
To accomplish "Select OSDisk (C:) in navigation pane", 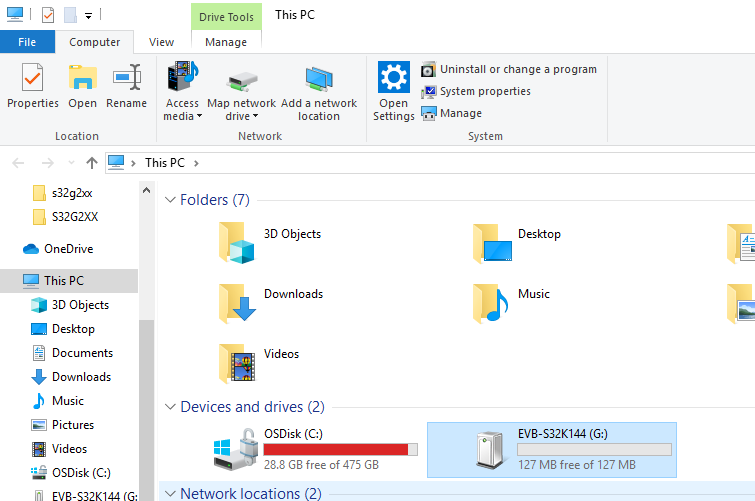I will (x=71, y=473).
